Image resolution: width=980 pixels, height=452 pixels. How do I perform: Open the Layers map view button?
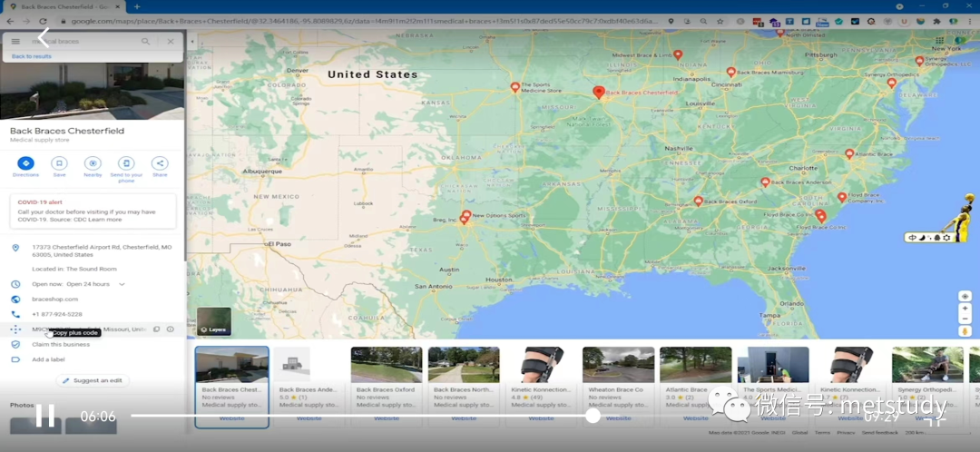[x=214, y=320]
